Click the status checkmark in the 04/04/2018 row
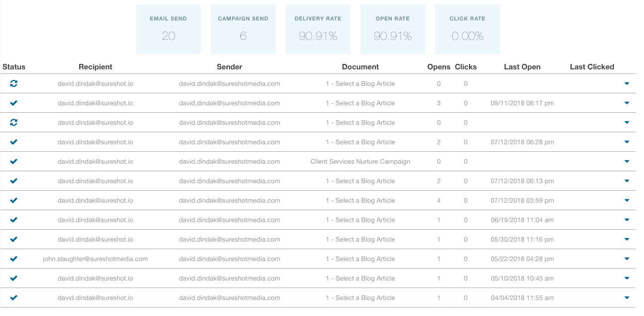Image resolution: width=644 pixels, height=316 pixels. (x=13, y=298)
